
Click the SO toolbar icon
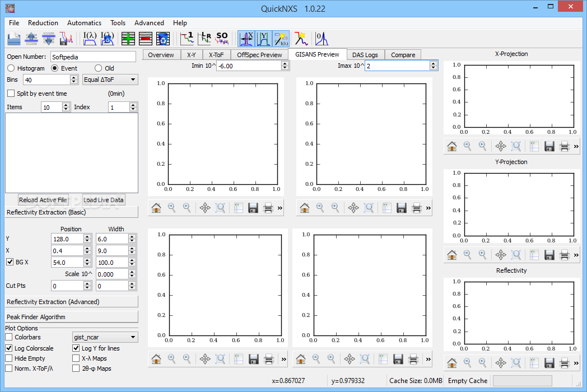[222, 39]
